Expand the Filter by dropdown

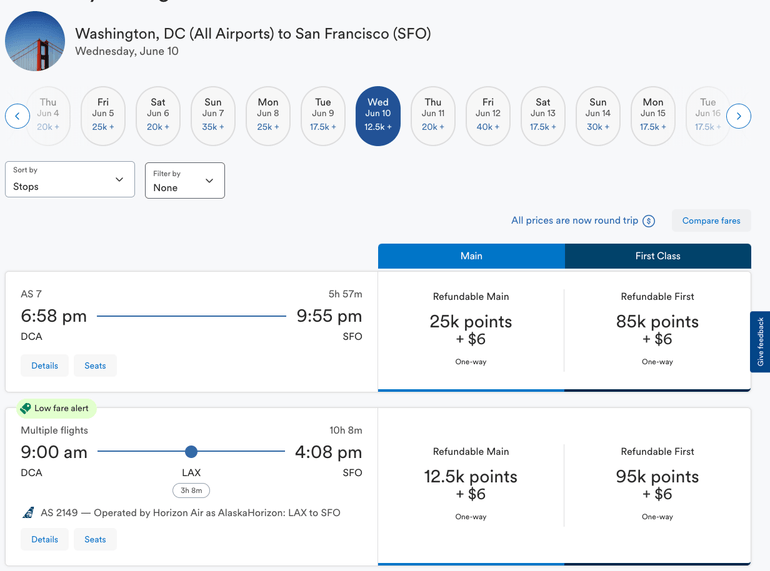coord(184,180)
